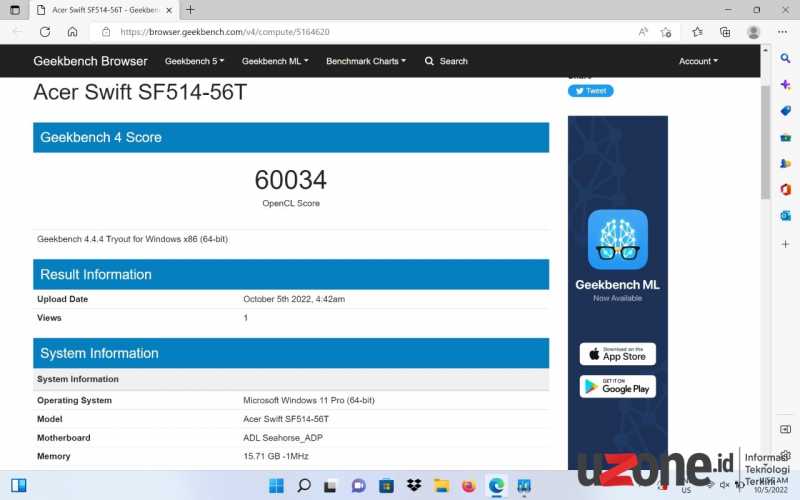Open the Edge sidebar Search icon
The height and width of the screenshot is (500, 800).
coord(785,58)
